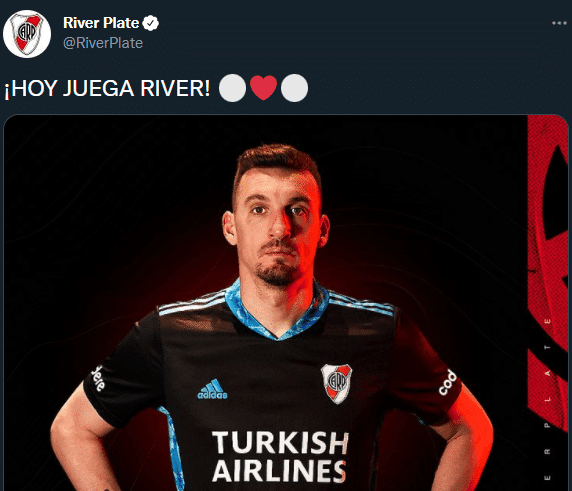Screen dimensions: 572x491
Task: Open the River Plate profile avatar
Action: point(27,34)
